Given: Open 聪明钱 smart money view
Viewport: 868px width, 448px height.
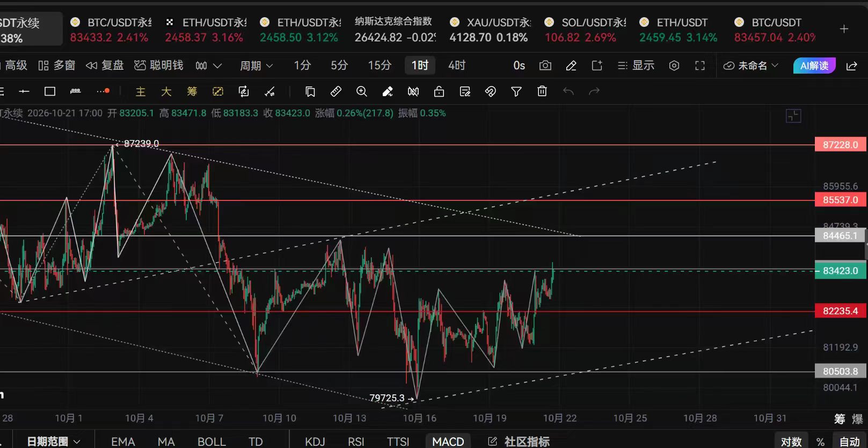Looking at the screenshot, I should point(159,66).
